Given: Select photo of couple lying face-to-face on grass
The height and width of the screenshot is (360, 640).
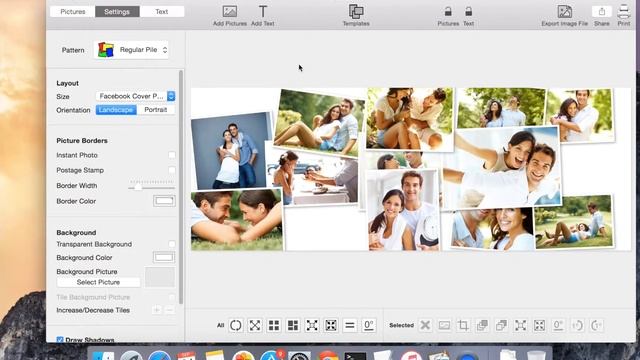Looking at the screenshot, I should click(236, 220).
